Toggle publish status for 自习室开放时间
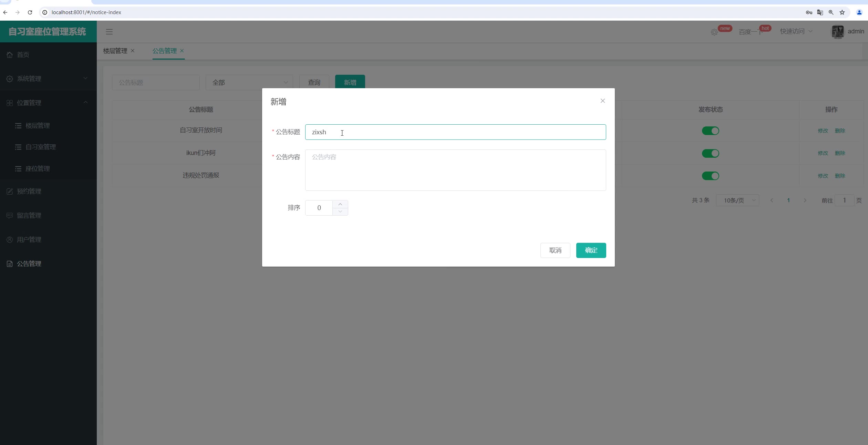Screen dimensions: 868x445 (x=710, y=131)
